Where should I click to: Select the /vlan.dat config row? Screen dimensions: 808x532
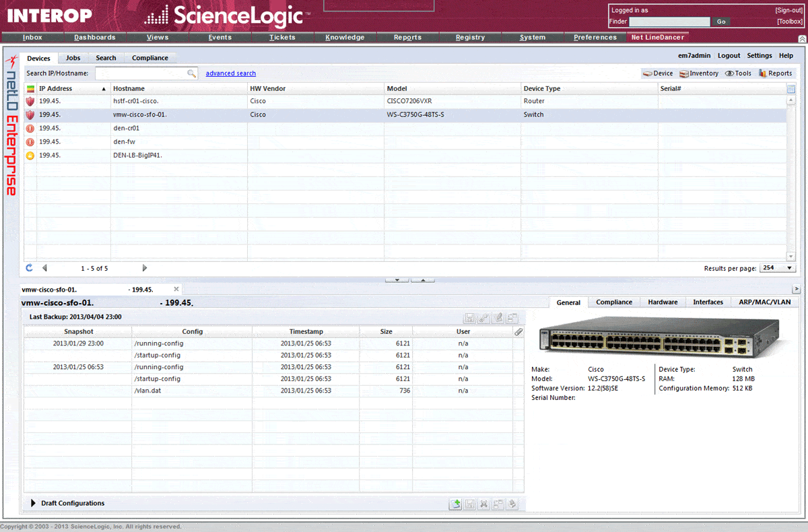pyautogui.click(x=273, y=391)
